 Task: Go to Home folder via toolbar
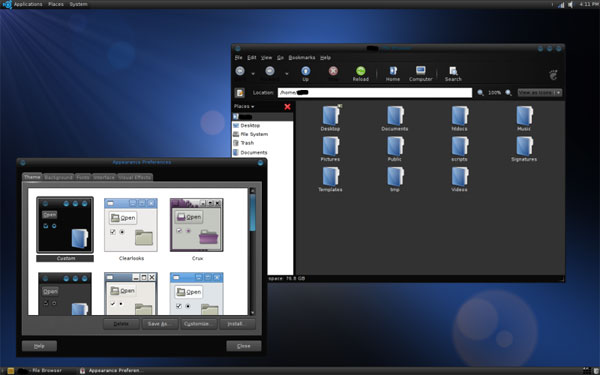(x=393, y=73)
